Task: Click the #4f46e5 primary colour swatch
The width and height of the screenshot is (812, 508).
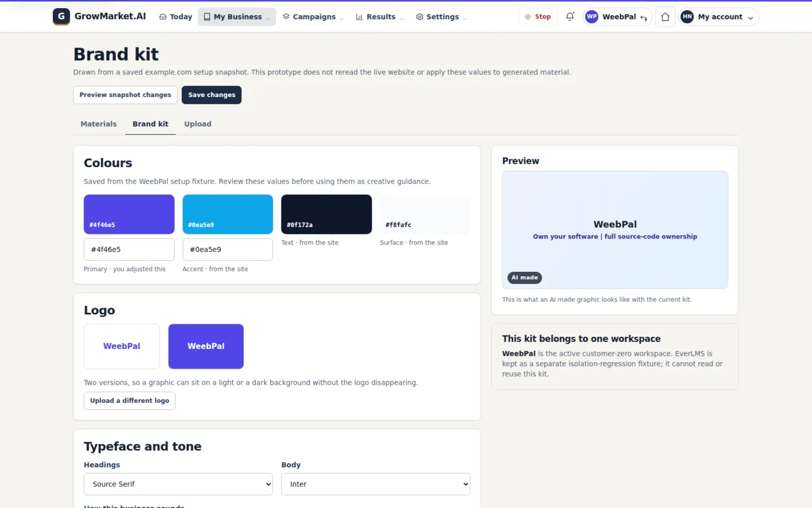Action: pos(129,214)
